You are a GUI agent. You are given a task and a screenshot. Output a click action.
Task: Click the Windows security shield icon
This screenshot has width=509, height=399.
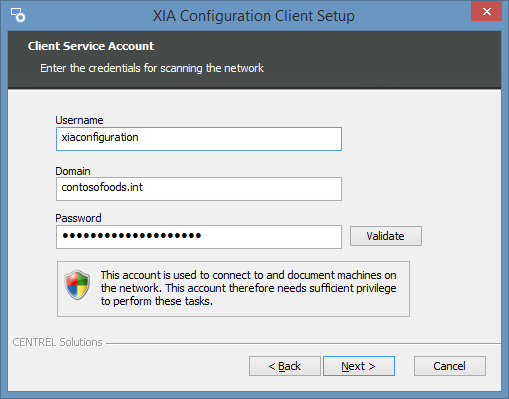click(x=77, y=285)
